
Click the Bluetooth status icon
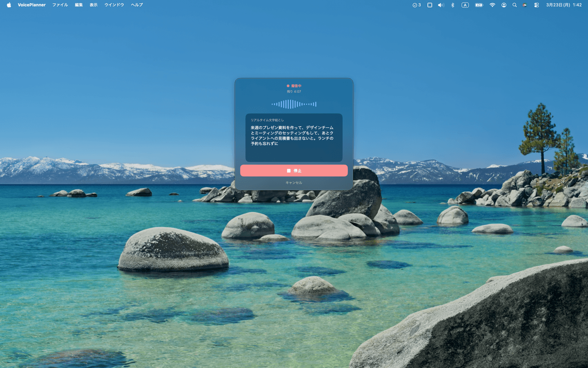point(452,5)
